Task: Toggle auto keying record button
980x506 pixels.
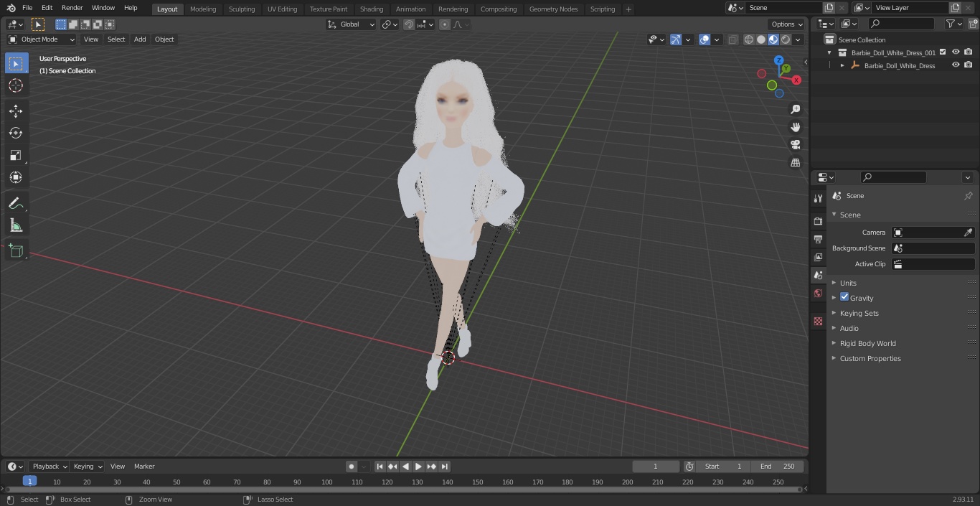Action: tap(352, 467)
